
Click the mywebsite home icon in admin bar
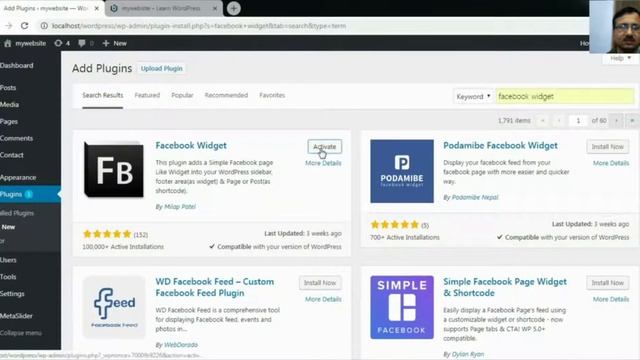click(x=8, y=43)
